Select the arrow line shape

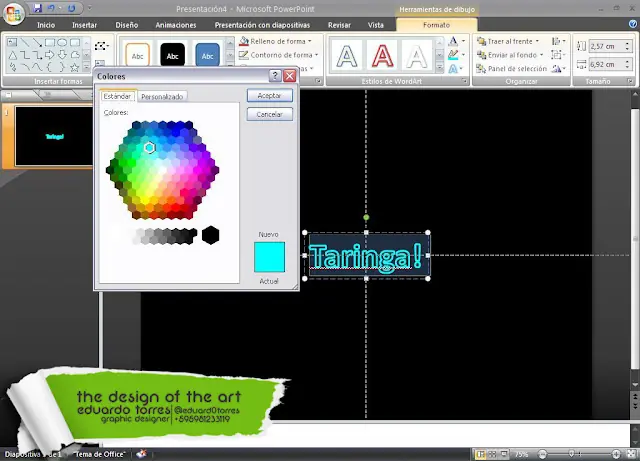click(x=37, y=42)
